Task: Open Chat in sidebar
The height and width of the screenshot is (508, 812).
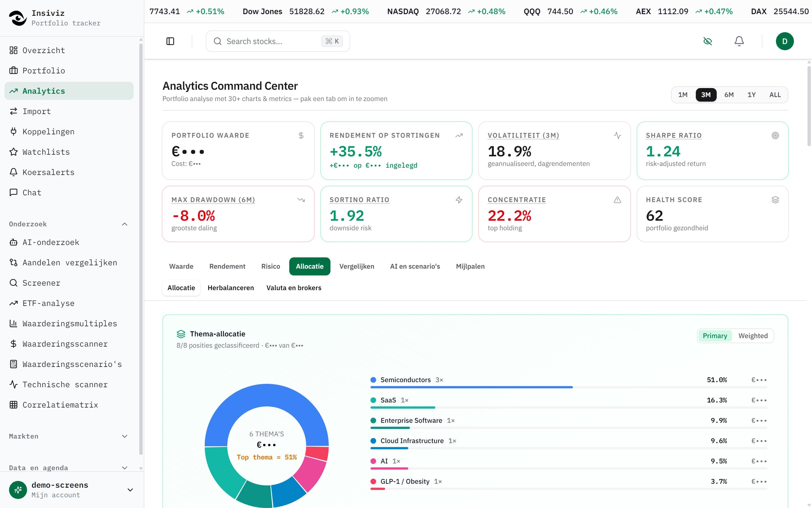Action: pyautogui.click(x=69, y=192)
